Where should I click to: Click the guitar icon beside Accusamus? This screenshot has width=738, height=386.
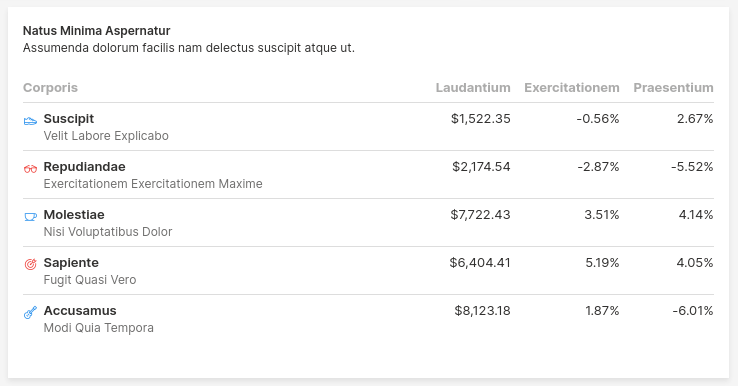[x=30, y=313]
